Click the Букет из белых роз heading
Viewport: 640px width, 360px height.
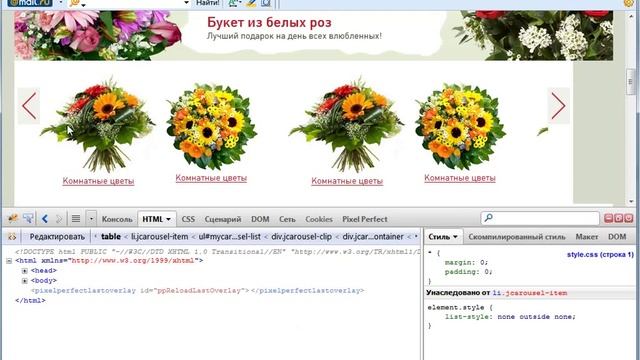click(x=269, y=22)
